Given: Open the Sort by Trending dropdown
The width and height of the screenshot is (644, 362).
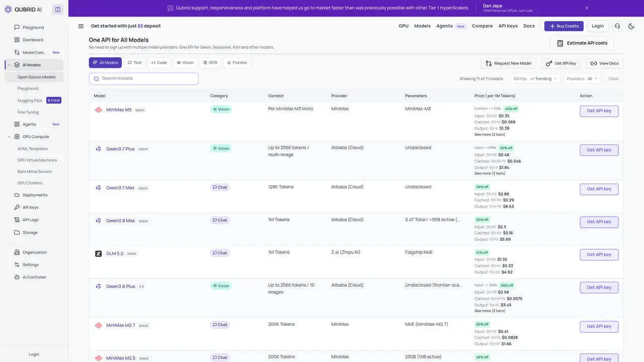Looking at the screenshot, I should (x=535, y=78).
